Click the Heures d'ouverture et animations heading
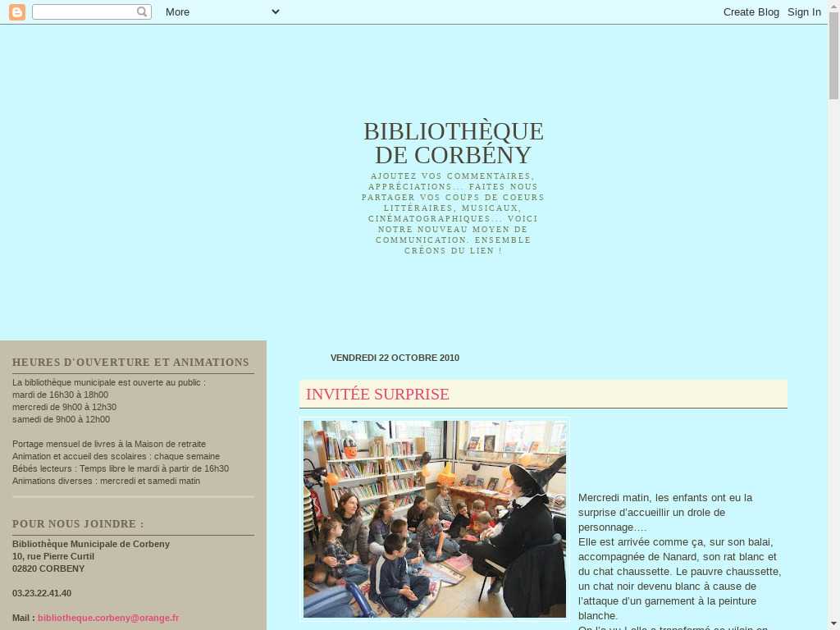840x630 pixels. pos(130,363)
